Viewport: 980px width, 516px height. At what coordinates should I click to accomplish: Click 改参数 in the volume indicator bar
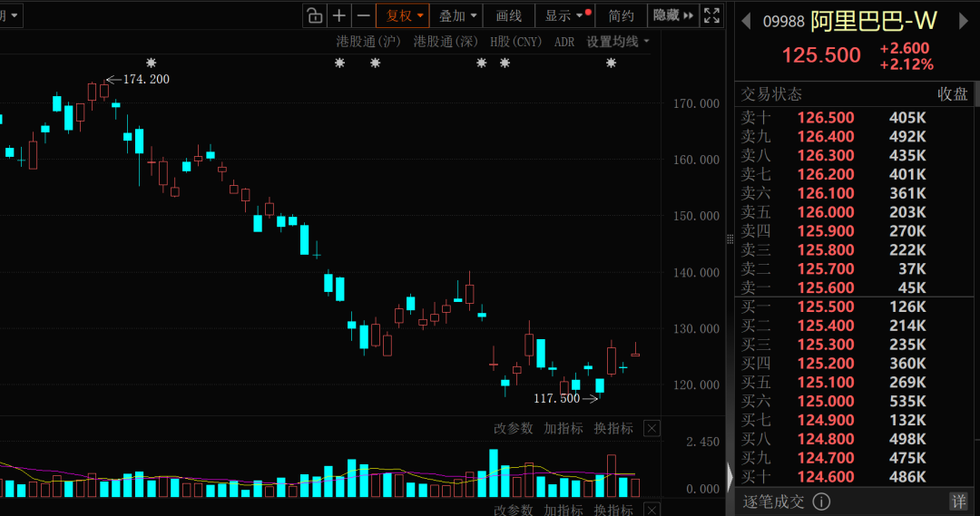click(514, 428)
